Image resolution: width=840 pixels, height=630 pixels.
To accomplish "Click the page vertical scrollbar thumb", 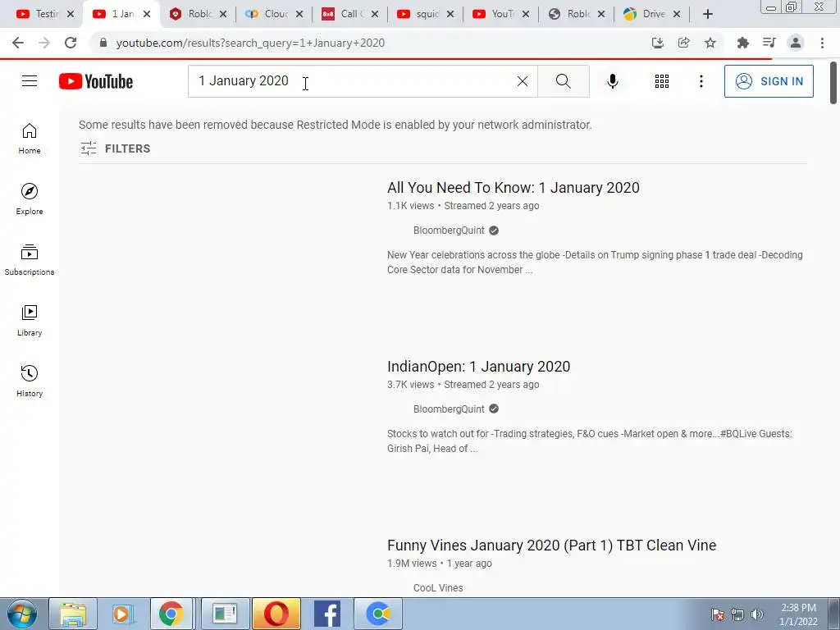I will point(833,83).
